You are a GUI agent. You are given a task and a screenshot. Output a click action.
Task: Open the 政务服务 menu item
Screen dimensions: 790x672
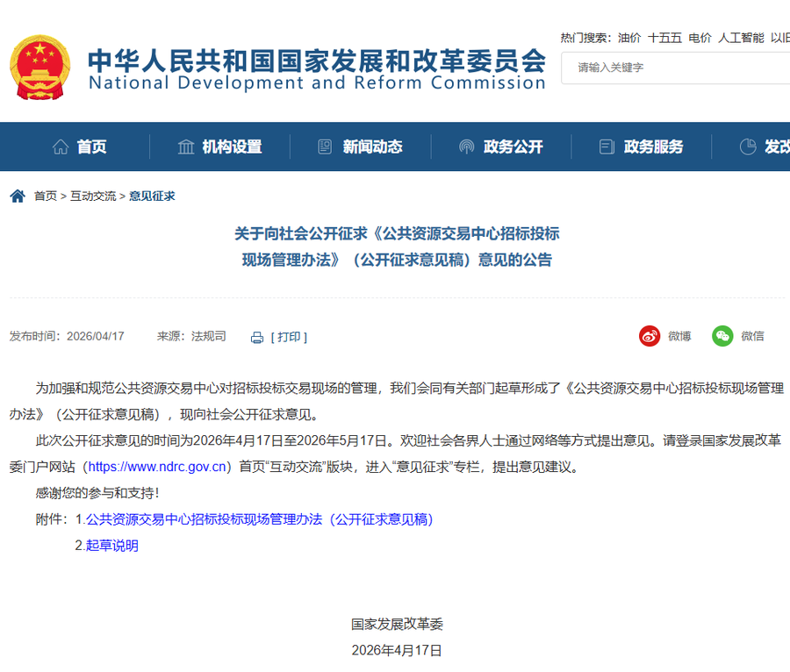[653, 147]
